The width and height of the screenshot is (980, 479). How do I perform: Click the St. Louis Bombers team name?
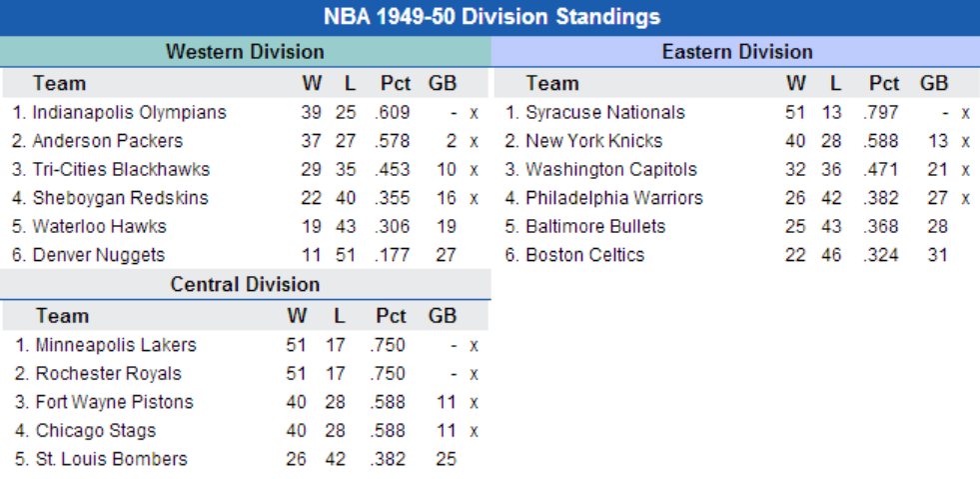coord(111,459)
